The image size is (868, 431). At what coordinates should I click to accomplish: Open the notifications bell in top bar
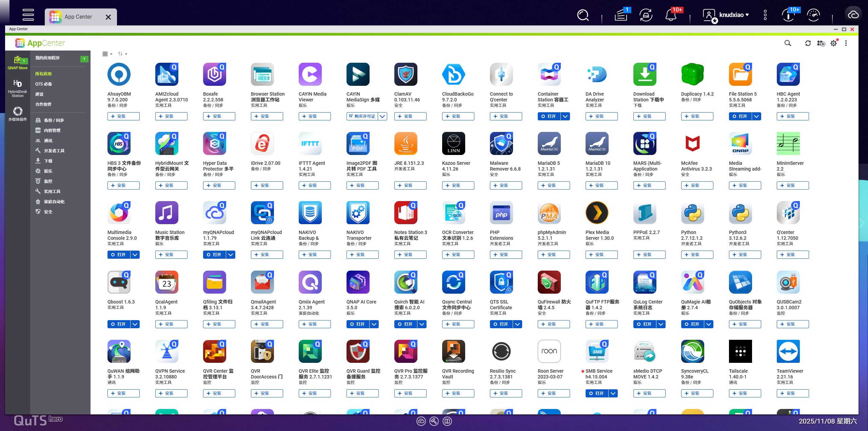click(670, 15)
